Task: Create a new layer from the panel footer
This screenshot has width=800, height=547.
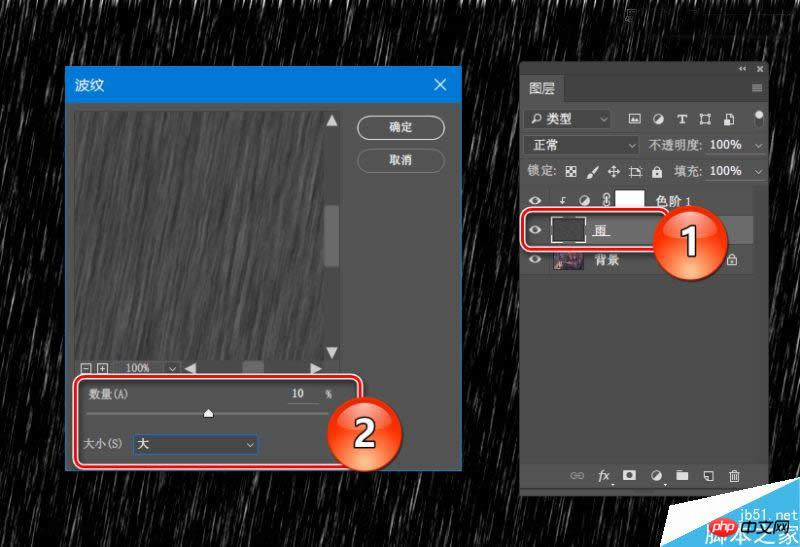Action: (x=708, y=477)
